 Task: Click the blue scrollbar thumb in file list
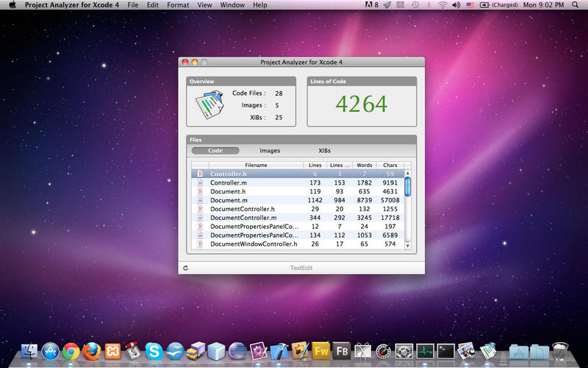click(x=408, y=187)
